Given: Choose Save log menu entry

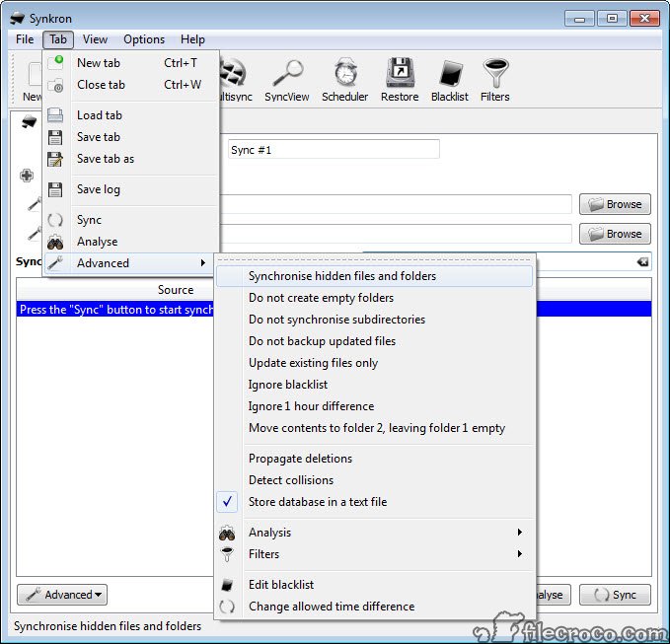Looking at the screenshot, I should [131, 189].
